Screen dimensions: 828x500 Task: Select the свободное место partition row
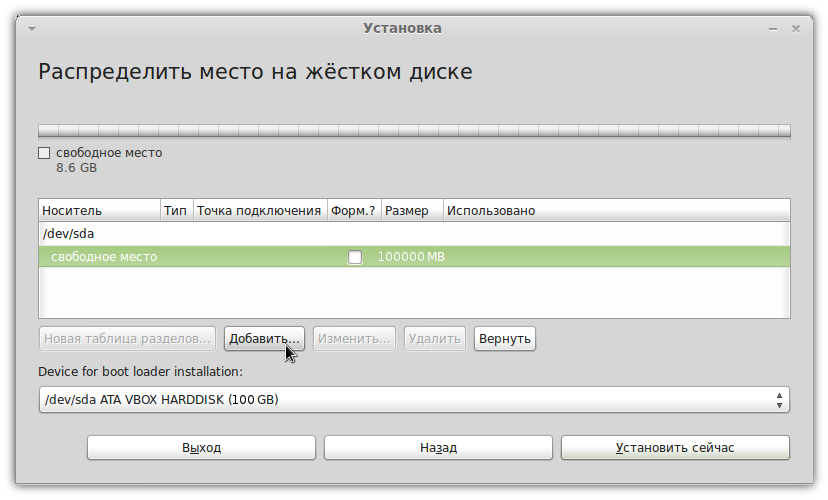click(414, 257)
